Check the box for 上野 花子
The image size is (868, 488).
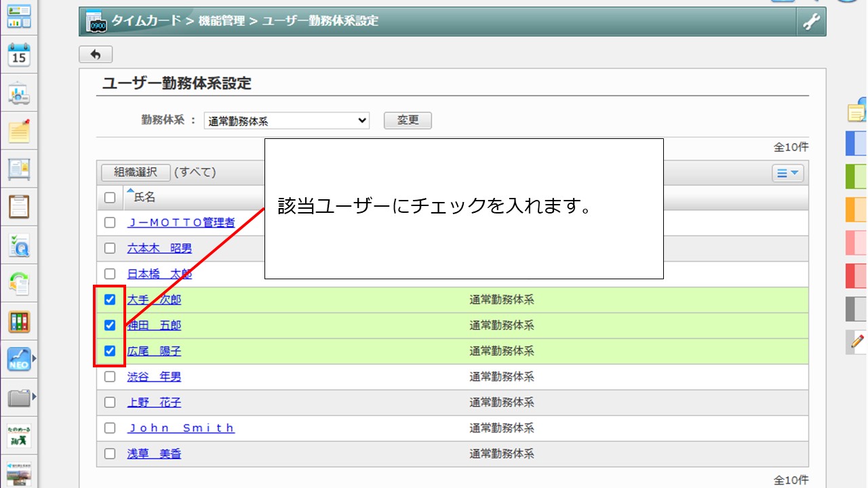[110, 403]
